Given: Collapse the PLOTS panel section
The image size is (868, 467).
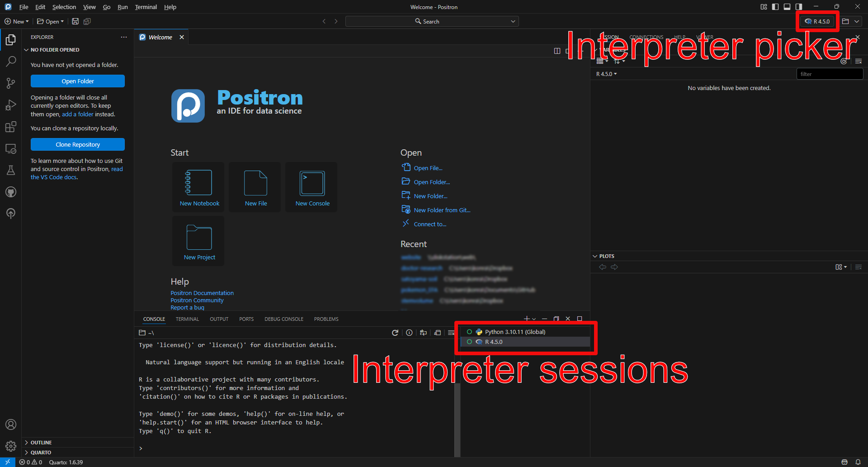Looking at the screenshot, I should 606,256.
